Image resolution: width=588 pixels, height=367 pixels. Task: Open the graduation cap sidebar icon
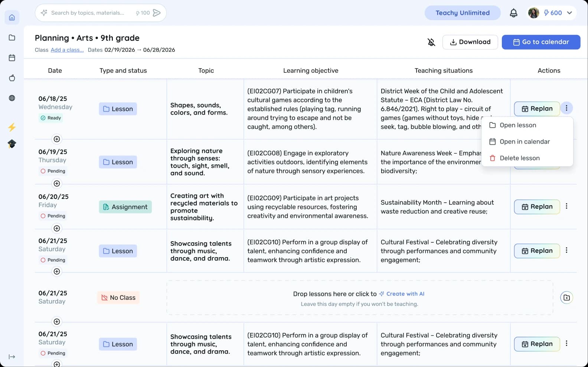pyautogui.click(x=12, y=144)
